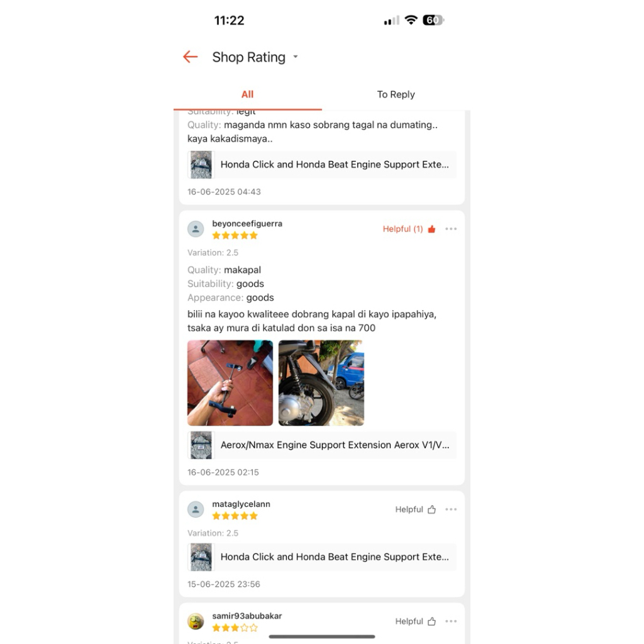The width and height of the screenshot is (644, 644).
Task: Tap beyonceefiguerra's five-star rating
Action: [235, 235]
